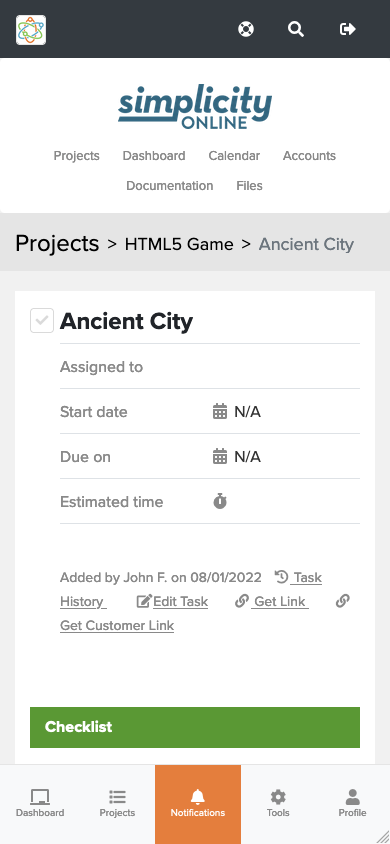This screenshot has height=844, width=390.
Task: Click the atom app logo icon
Action: point(31,30)
